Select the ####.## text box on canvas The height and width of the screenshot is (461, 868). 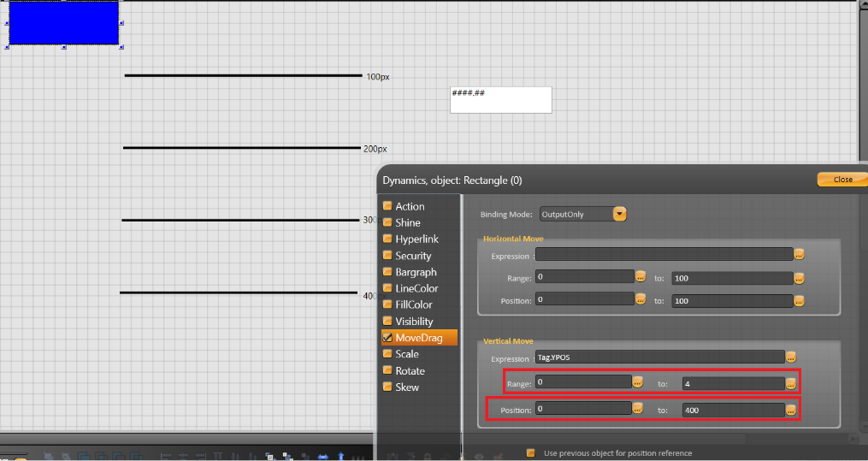500,99
